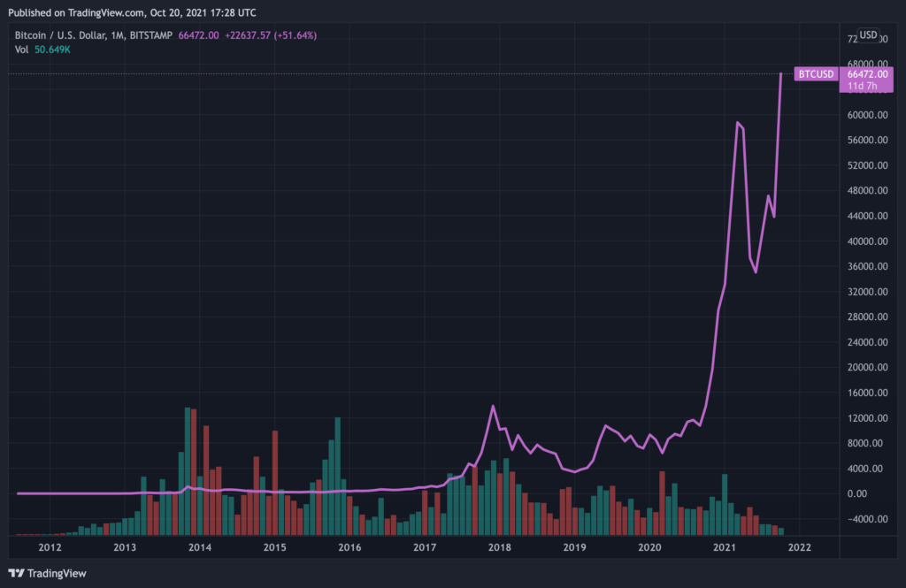Click the 50.649K volume value
Screen dimensions: 906x588
(x=52, y=50)
